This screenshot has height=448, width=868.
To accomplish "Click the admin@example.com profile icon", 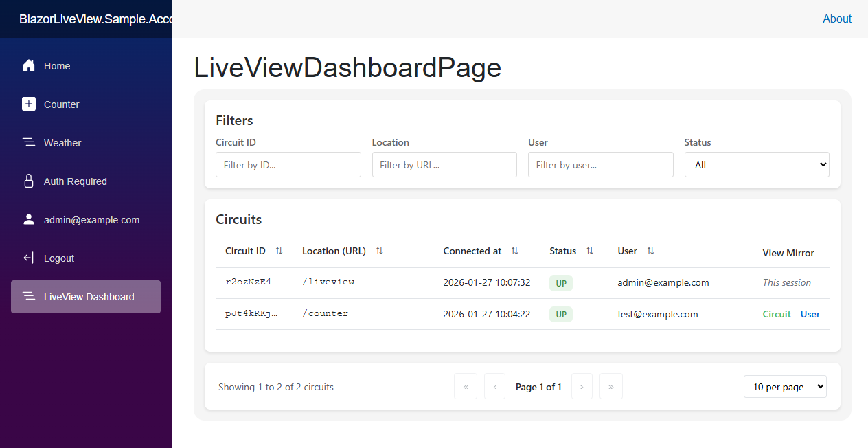I will tap(29, 219).
